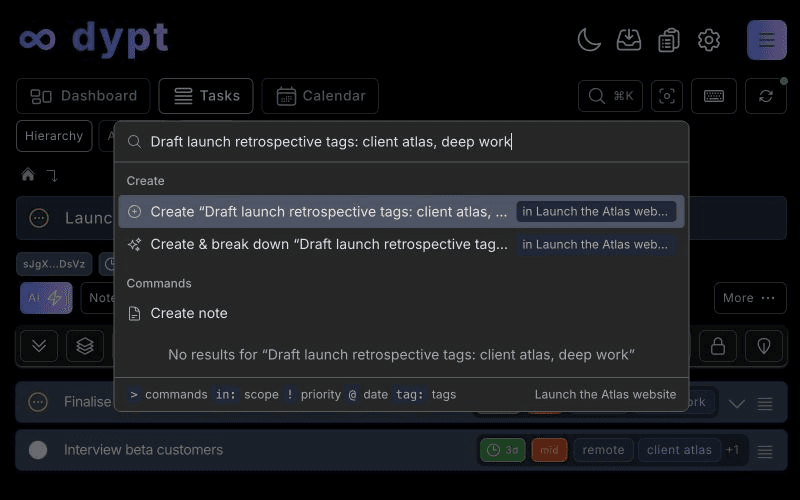800x500 pixels.
Task: Click the client atlas tag chip
Action: [679, 450]
